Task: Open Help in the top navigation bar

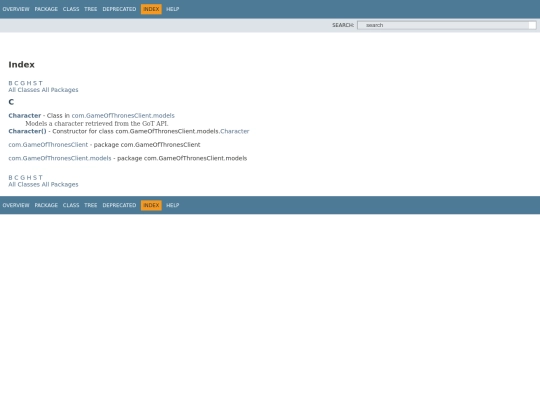Action: coord(173,9)
